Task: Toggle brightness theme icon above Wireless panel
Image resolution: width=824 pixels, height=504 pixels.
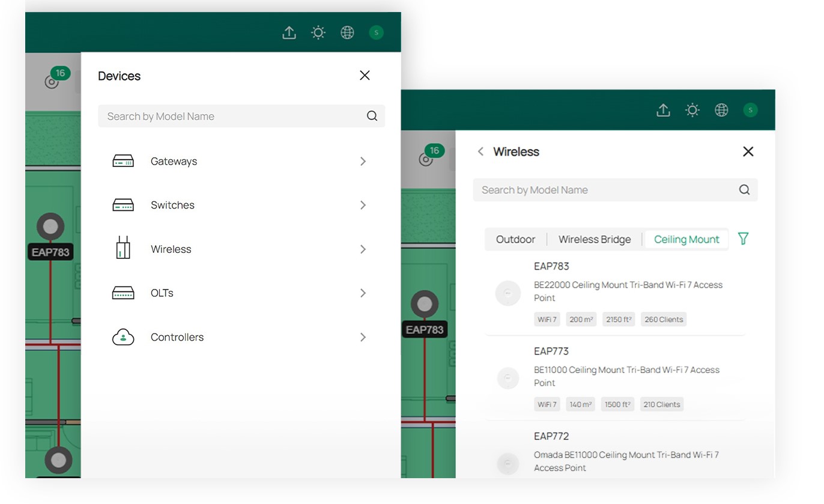Action: click(x=692, y=110)
